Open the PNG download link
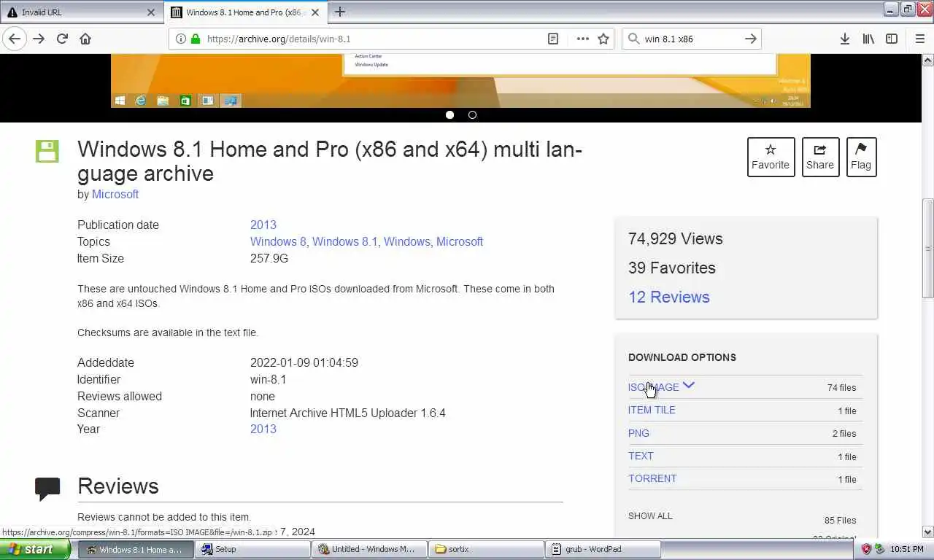 tap(638, 433)
